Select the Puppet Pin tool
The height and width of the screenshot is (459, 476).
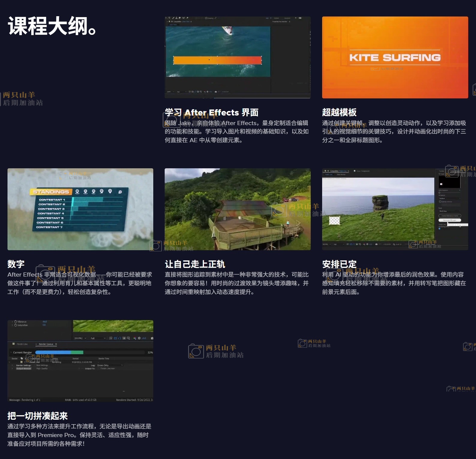[187, 18]
